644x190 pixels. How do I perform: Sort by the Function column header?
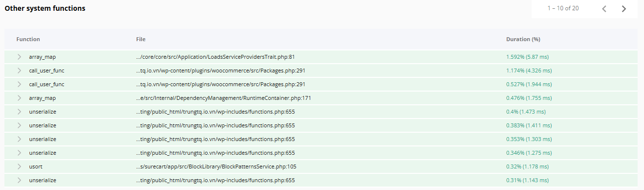coord(28,39)
